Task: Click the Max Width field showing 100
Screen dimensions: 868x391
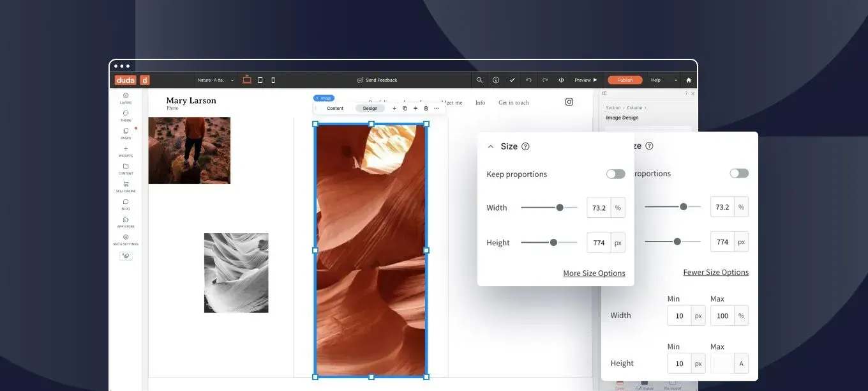Action: point(722,316)
